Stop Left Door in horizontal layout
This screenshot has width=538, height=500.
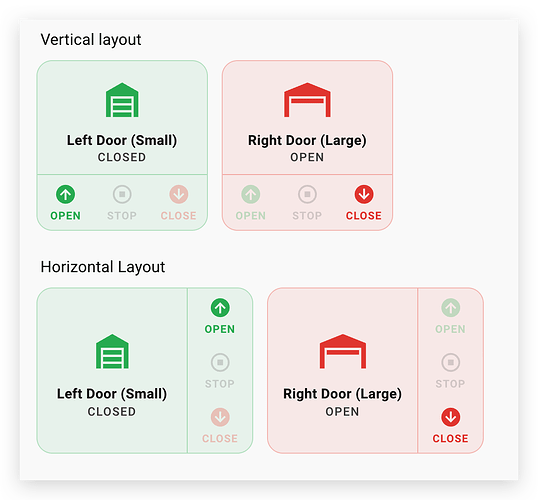tap(220, 371)
